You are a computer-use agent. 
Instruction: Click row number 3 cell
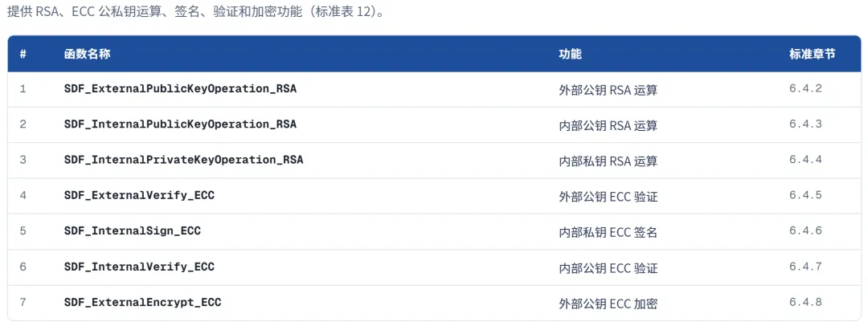[23, 160]
